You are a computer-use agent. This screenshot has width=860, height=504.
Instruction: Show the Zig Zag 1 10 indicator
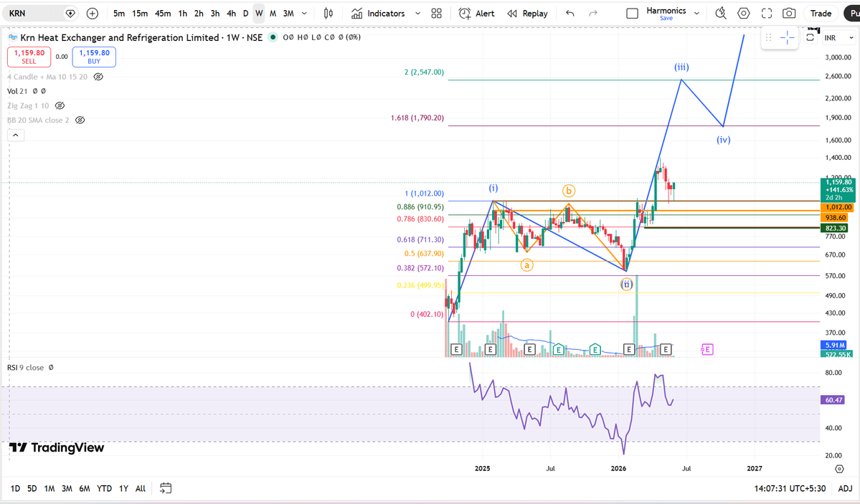point(60,105)
